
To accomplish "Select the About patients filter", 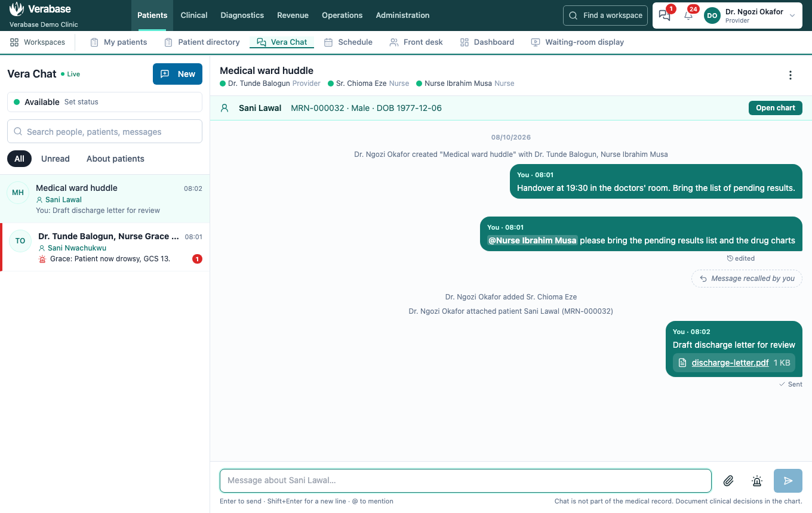I will pos(115,159).
